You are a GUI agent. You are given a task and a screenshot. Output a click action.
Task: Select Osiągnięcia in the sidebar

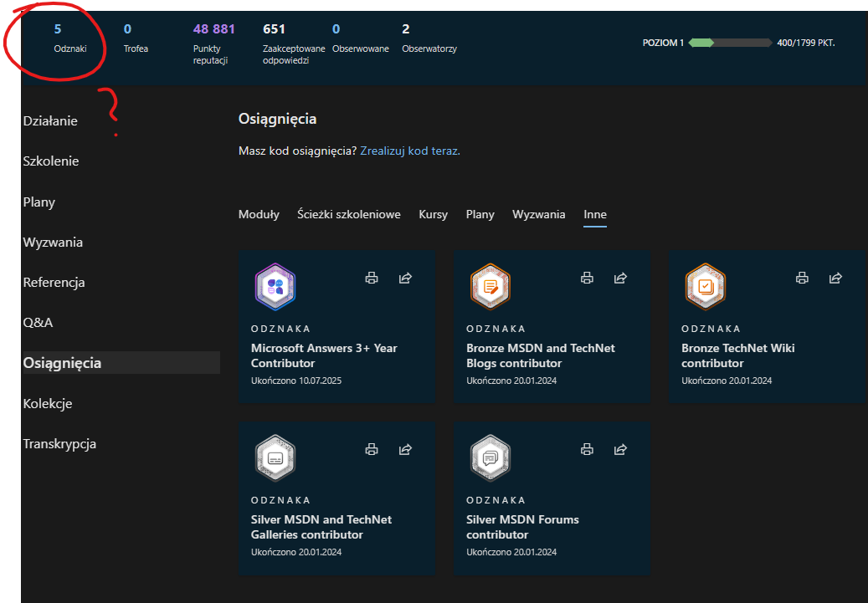[x=121, y=363]
